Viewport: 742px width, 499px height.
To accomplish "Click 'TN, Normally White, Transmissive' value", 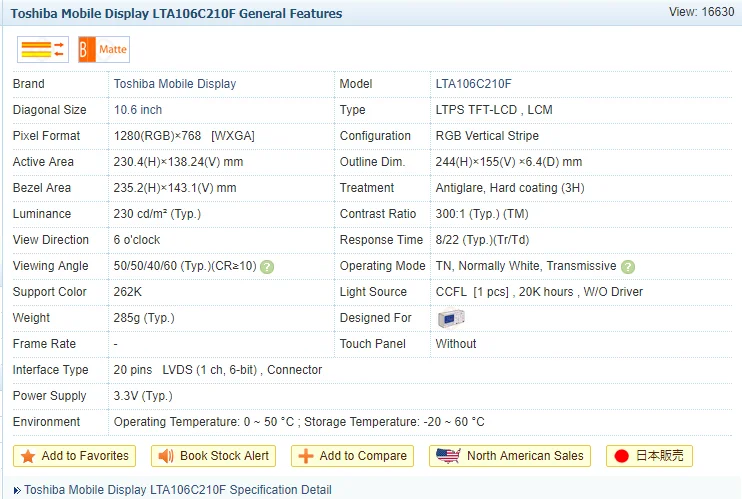I will [526, 266].
